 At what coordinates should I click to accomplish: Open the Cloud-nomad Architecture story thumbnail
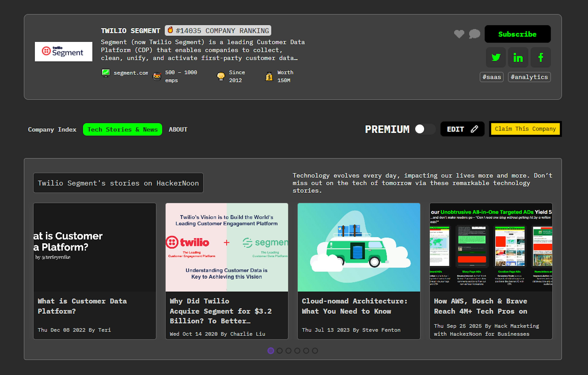pos(358,247)
